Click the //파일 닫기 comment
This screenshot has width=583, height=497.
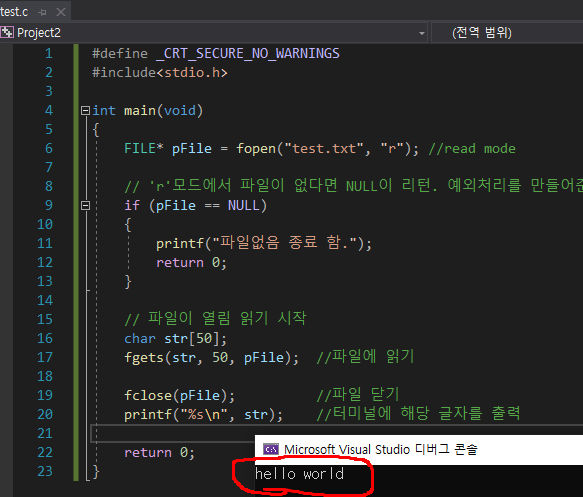[358, 395]
